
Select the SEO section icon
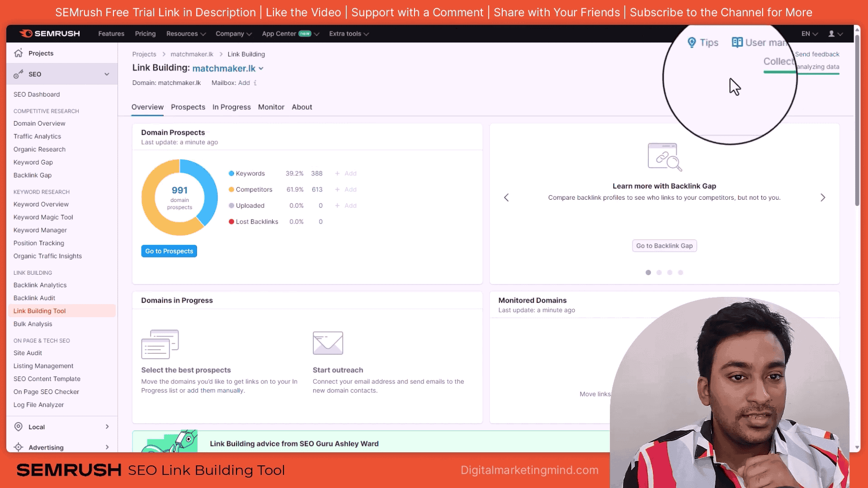click(x=19, y=73)
